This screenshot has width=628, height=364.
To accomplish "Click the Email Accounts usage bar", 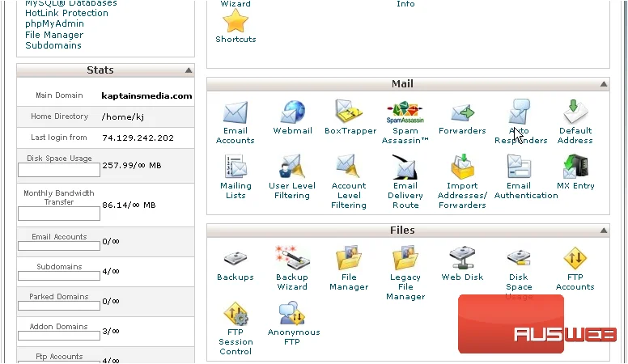I will pyautogui.click(x=59, y=246).
